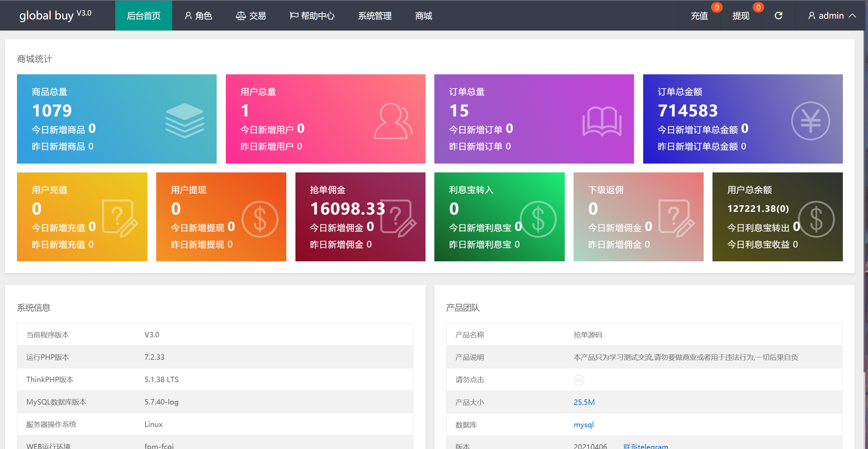The width and height of the screenshot is (868, 449).
Task: Open 提现 notifications button
Action: (x=741, y=16)
